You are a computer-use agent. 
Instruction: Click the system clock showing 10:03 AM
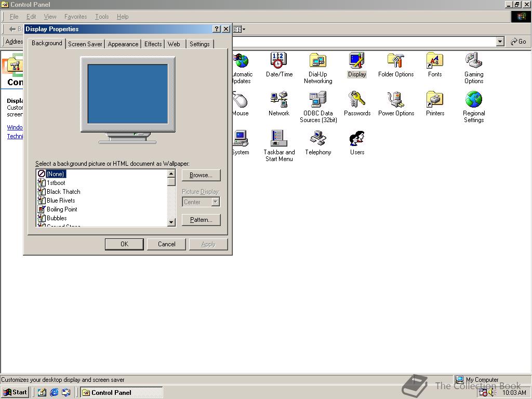click(x=514, y=393)
